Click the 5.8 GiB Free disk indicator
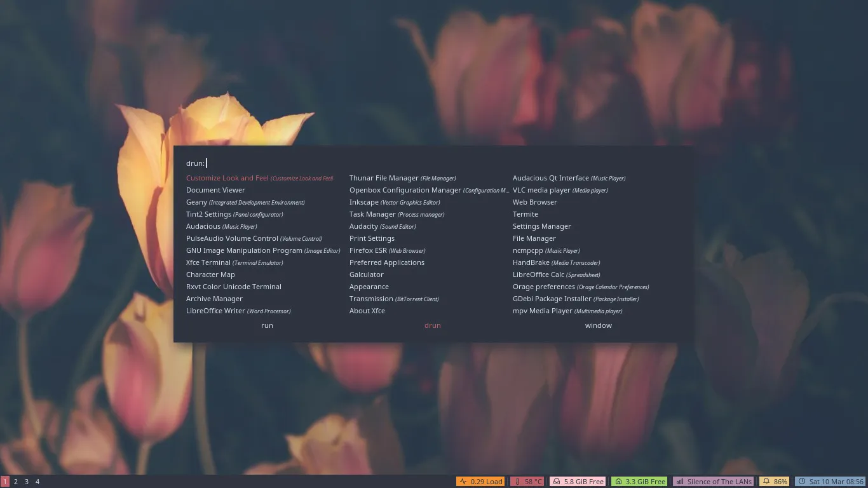 coord(578,482)
